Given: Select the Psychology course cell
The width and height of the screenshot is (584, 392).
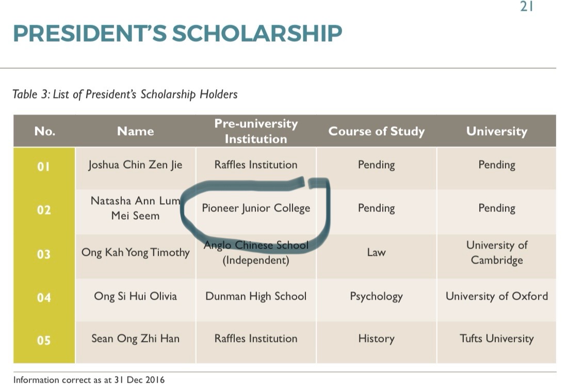Looking at the screenshot, I should [376, 296].
